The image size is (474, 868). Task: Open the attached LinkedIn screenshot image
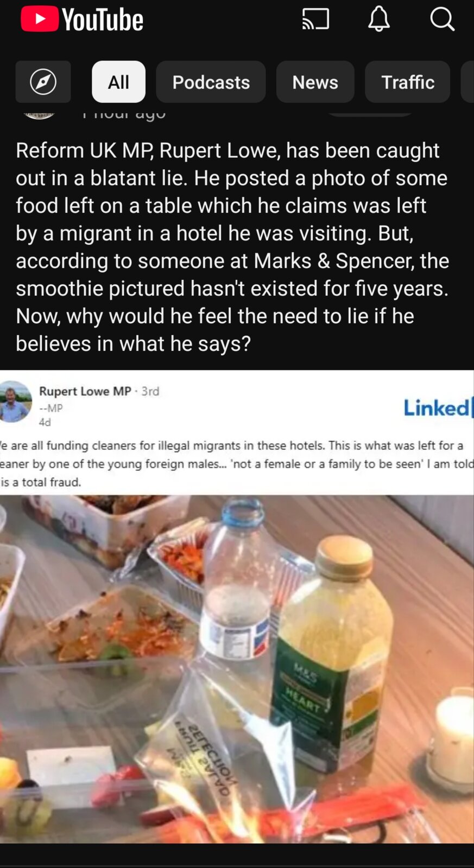pos(237,607)
